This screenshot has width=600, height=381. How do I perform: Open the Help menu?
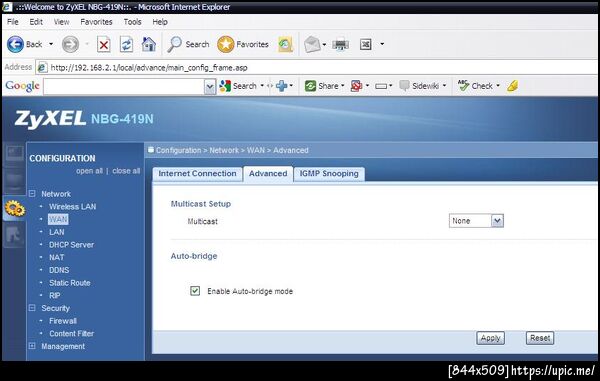(160, 22)
